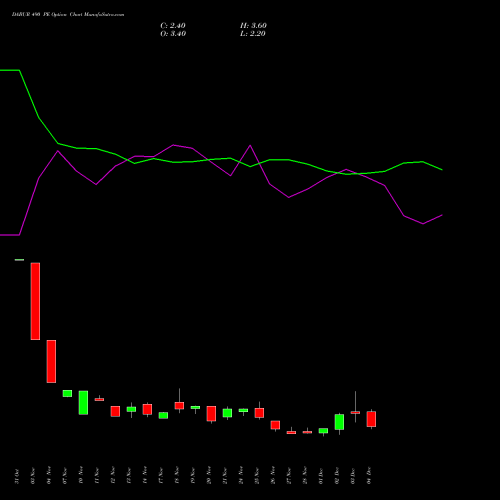Click the green candle for 10 Nov
Screen dimensions: 500x500
pos(83,403)
